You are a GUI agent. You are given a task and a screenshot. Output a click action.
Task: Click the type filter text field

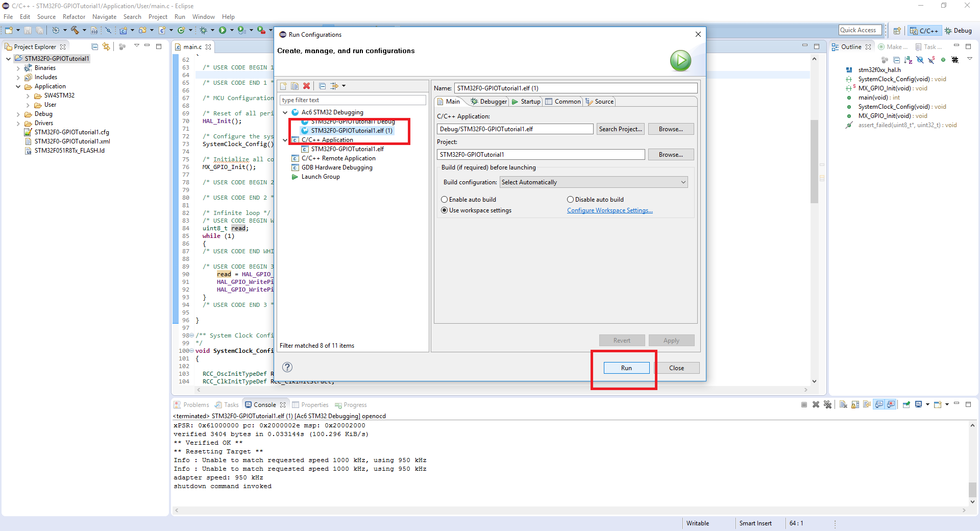tap(352, 100)
